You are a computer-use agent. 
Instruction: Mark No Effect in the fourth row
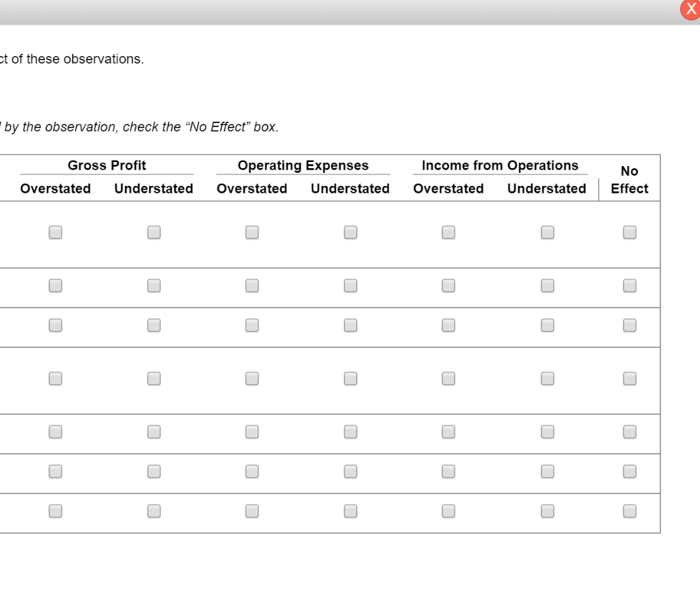pos(630,379)
